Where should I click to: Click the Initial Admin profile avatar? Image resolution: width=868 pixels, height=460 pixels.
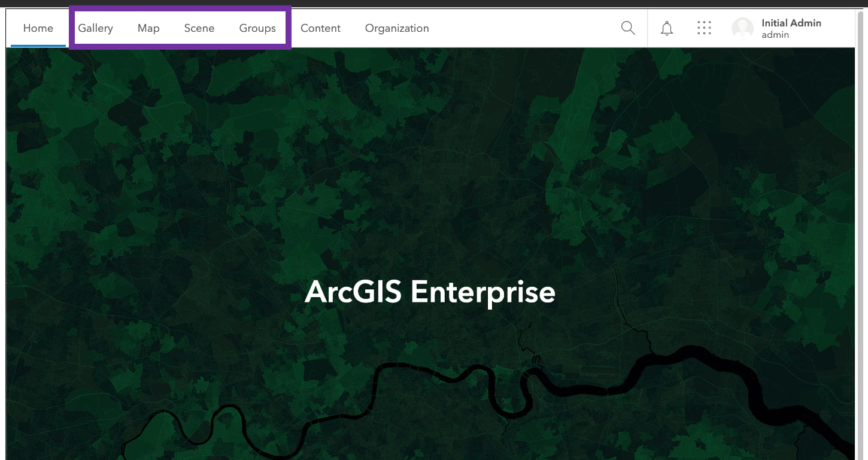point(743,28)
